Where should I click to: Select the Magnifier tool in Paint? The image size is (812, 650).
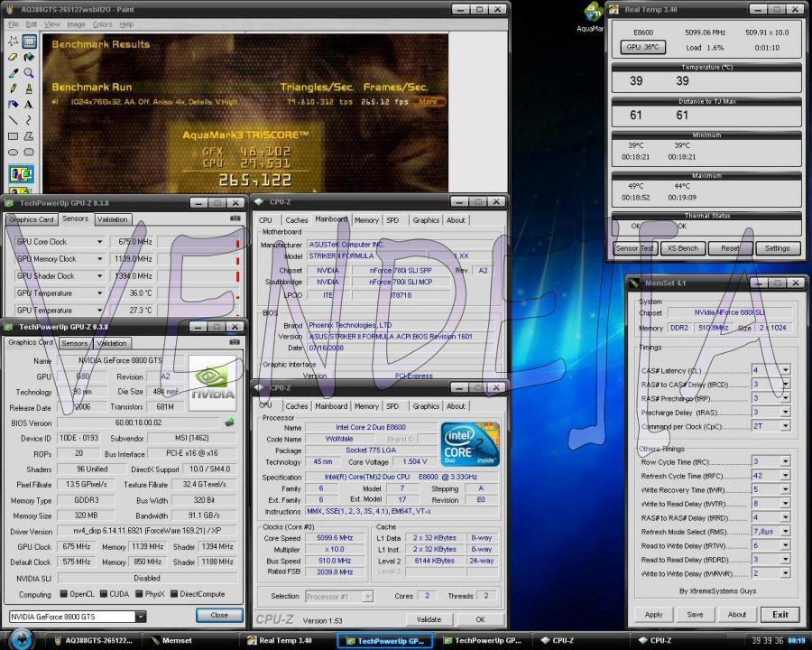(x=29, y=73)
